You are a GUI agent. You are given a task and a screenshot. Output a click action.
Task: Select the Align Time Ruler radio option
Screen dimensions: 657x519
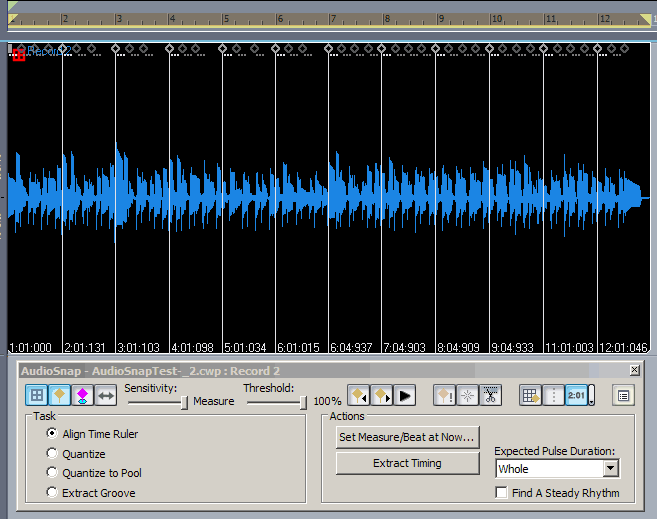click(52, 434)
